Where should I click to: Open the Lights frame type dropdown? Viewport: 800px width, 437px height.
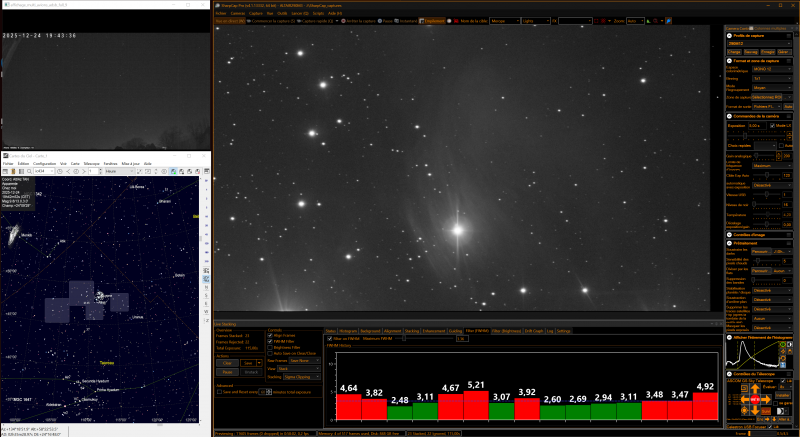[536, 21]
